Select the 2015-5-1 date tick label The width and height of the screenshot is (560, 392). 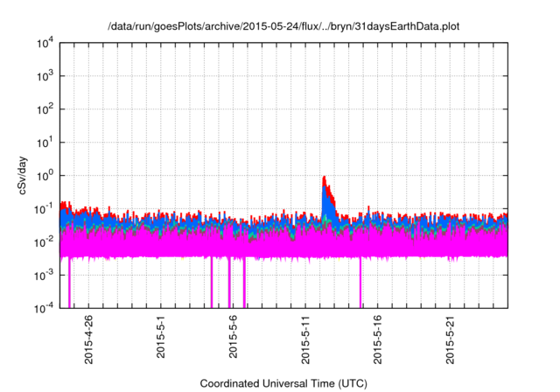[161, 336]
